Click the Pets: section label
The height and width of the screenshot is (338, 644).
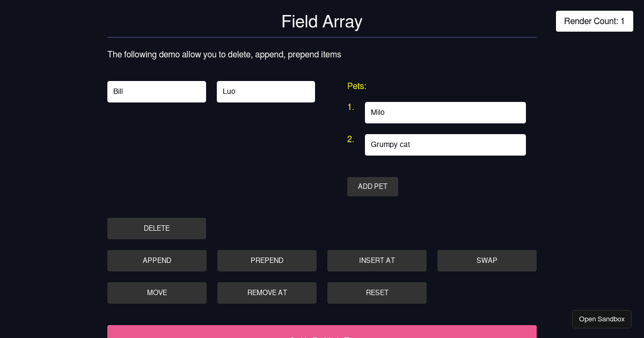pyautogui.click(x=356, y=86)
